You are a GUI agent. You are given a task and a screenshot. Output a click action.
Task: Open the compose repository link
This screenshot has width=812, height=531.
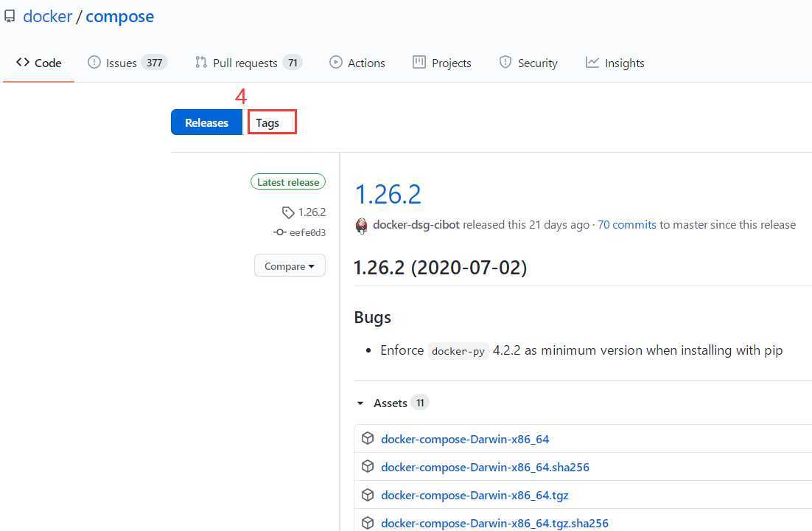click(119, 16)
